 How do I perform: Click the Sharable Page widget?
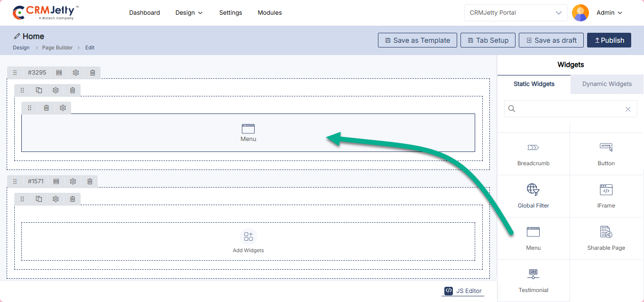point(606,238)
